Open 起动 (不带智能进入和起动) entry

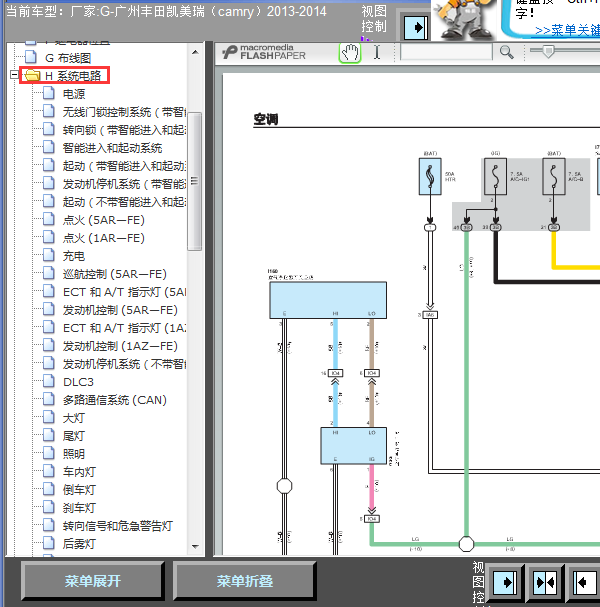click(x=124, y=202)
